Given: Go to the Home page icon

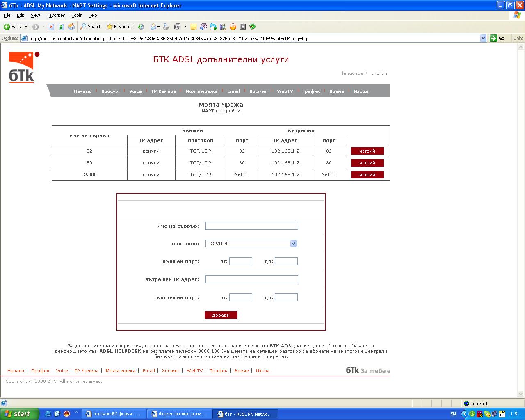Looking at the screenshot, I should coord(71,27).
